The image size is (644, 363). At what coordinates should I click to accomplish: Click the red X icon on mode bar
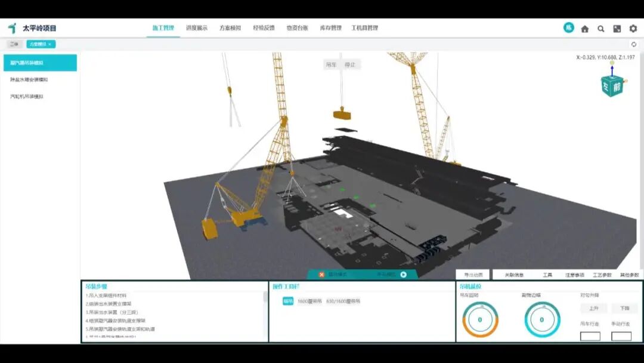tap(321, 275)
